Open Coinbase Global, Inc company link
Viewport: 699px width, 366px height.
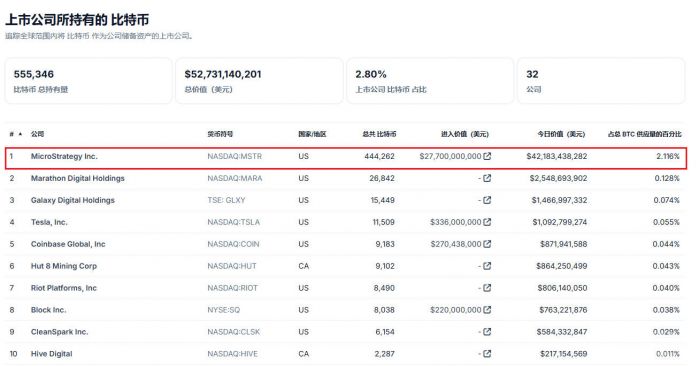(68, 244)
